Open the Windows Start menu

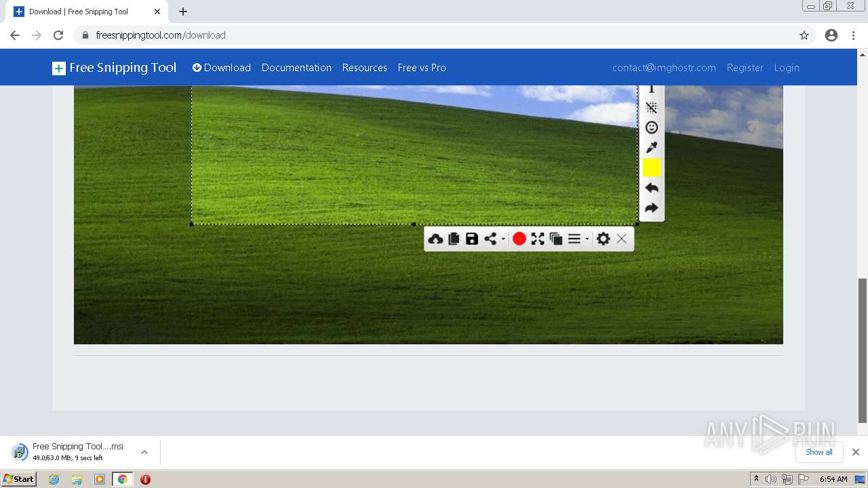18,479
